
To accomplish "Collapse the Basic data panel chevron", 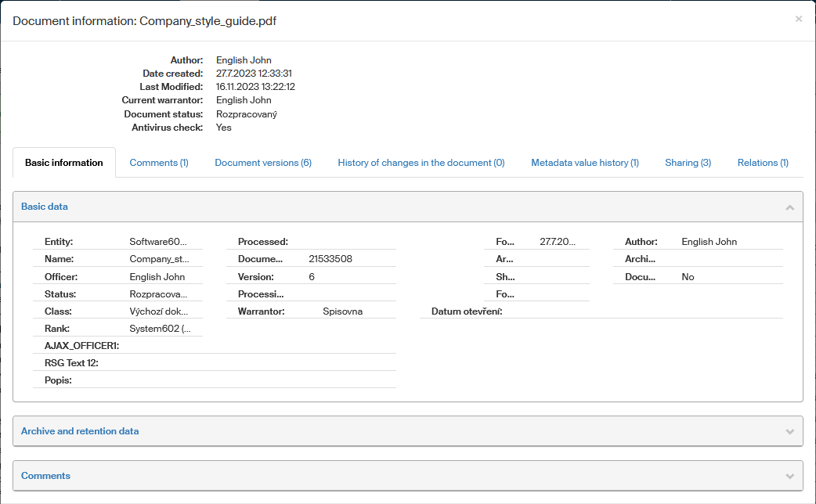I will (x=789, y=207).
